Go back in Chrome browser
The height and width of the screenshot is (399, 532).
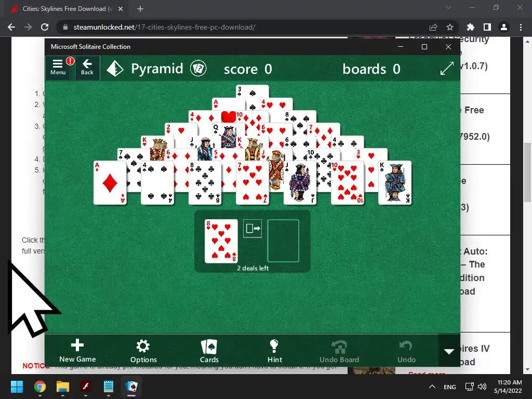[11, 27]
